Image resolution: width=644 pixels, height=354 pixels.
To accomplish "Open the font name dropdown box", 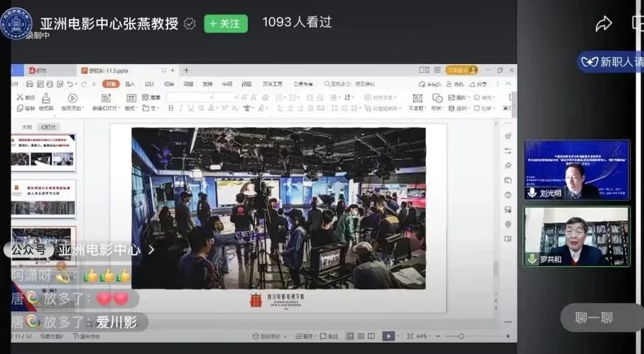I will pyautogui.click(x=188, y=97).
